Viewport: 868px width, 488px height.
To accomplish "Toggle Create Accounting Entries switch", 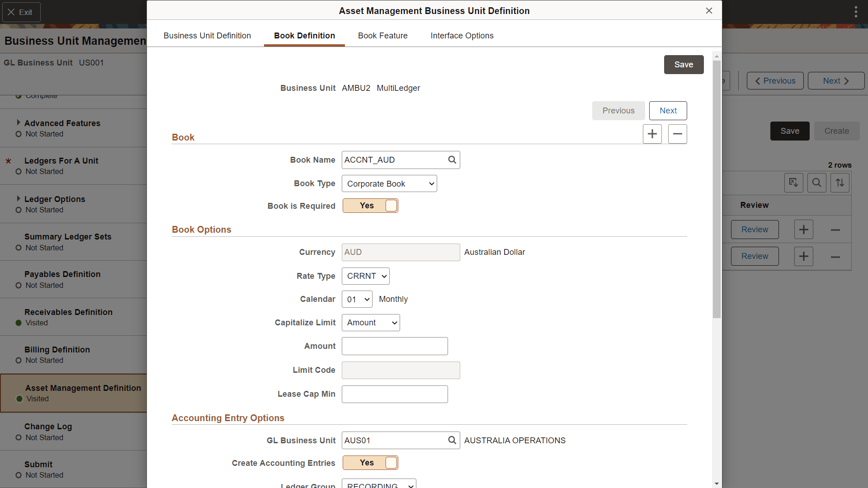I will tap(370, 463).
